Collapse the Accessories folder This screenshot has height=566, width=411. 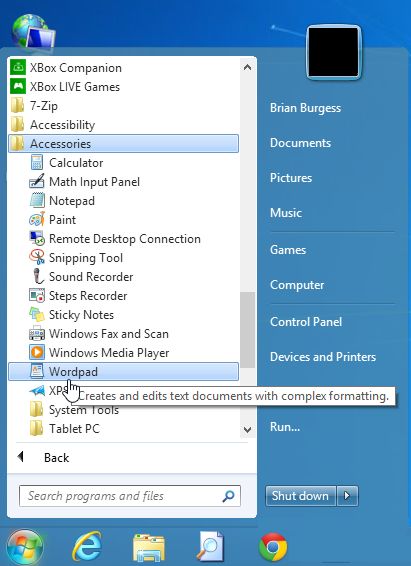tap(123, 144)
